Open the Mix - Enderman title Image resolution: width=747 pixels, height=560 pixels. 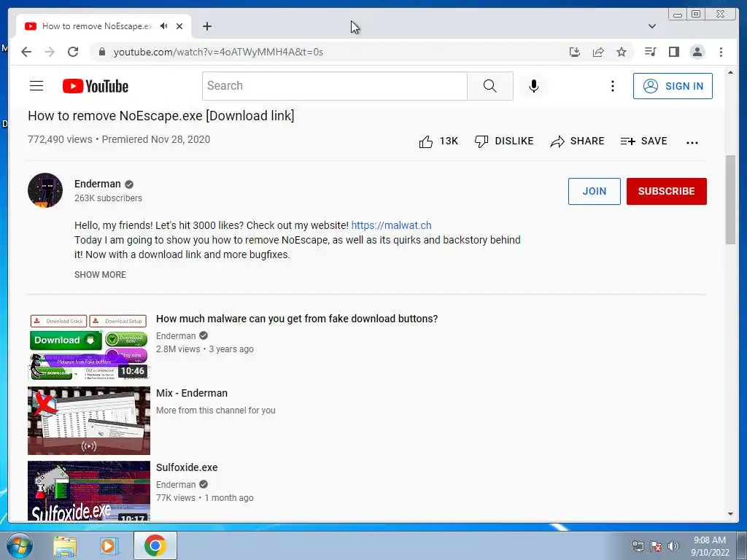pyautogui.click(x=192, y=393)
